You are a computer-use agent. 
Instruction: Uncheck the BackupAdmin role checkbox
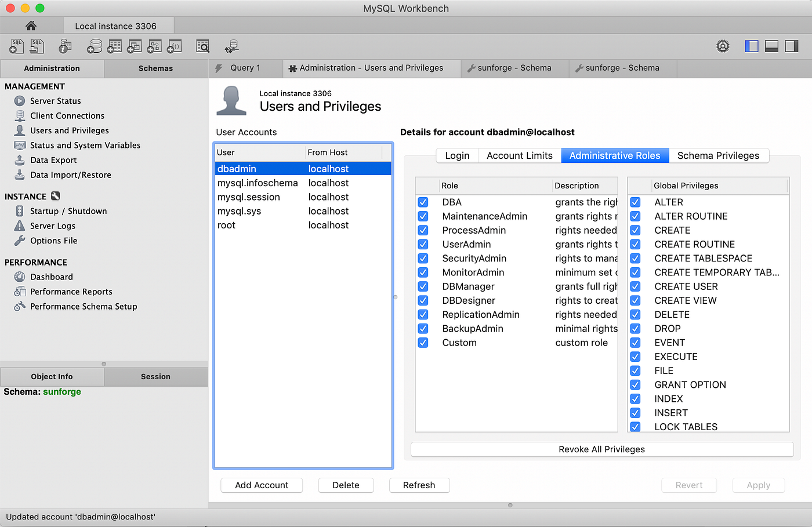click(423, 329)
